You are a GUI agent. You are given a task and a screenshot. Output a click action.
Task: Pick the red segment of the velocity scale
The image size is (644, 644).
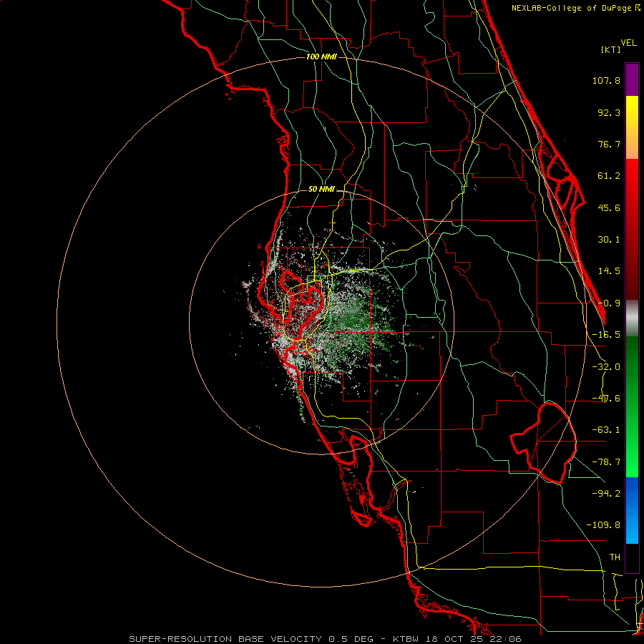point(632,229)
